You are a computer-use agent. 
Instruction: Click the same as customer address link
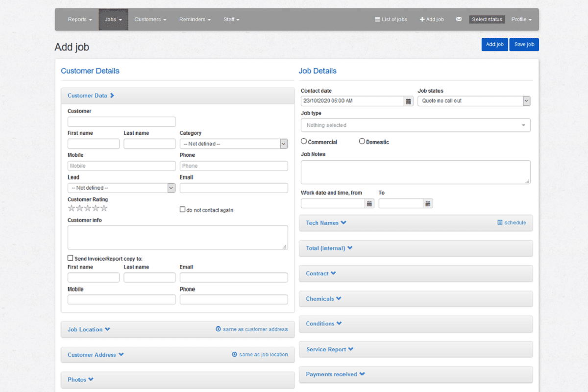coord(255,329)
